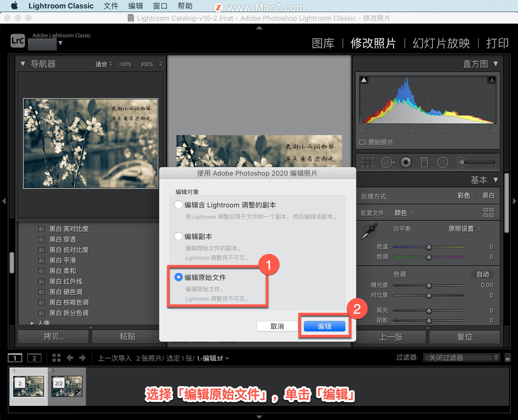Screen dimensions: 518x420
Task: Open the 窗口 menu
Action: coord(160,6)
